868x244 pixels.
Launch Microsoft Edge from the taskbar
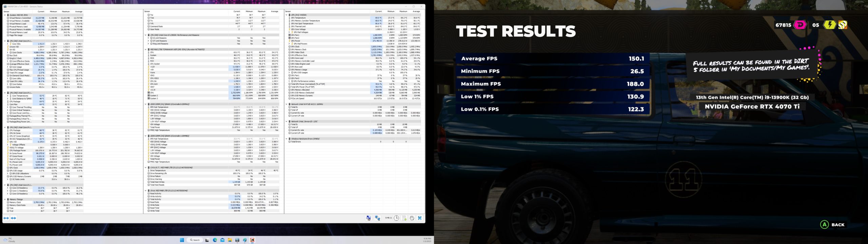215,240
